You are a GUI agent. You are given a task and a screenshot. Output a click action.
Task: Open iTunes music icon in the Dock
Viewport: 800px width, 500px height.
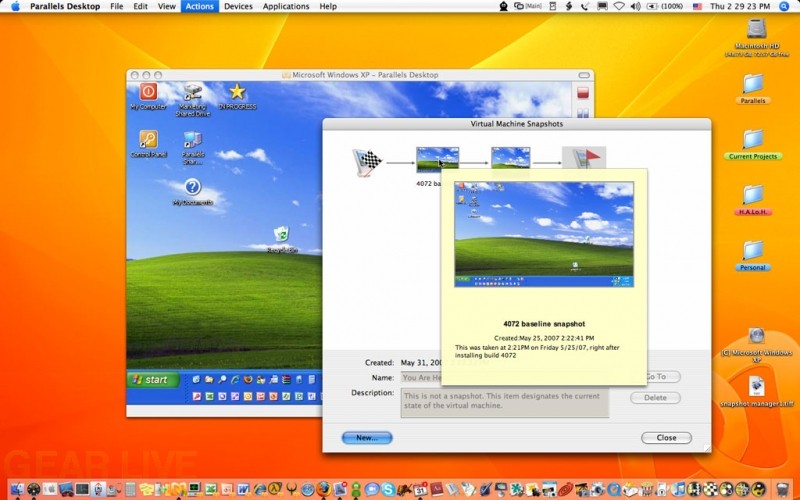[679, 489]
